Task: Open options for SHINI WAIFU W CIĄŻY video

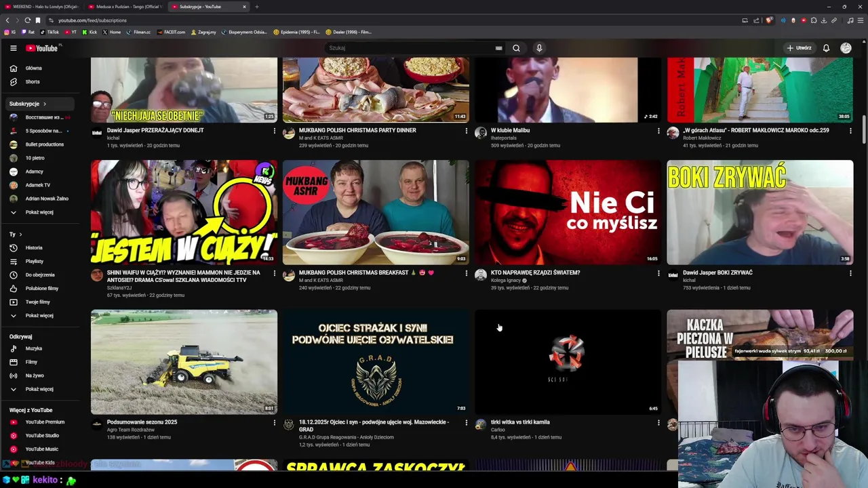Action: [x=275, y=273]
